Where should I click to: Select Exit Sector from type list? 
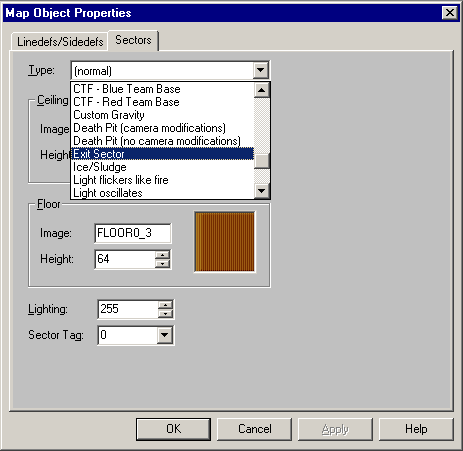click(162, 154)
